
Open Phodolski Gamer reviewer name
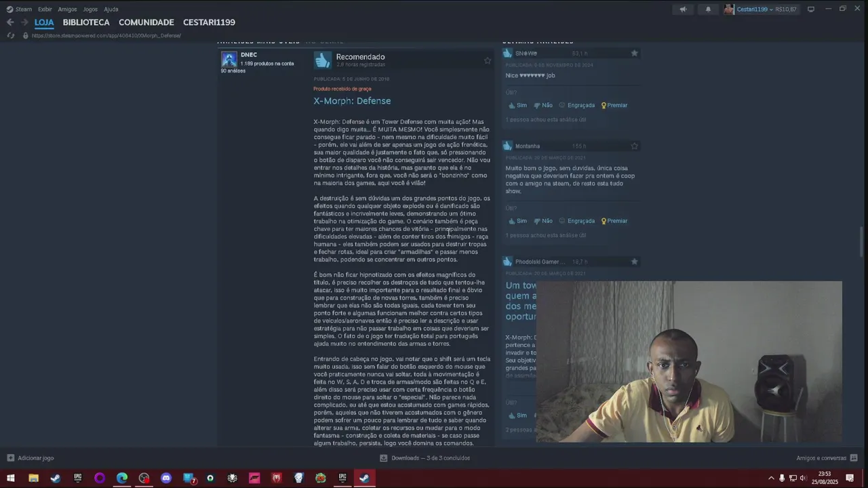(540, 262)
